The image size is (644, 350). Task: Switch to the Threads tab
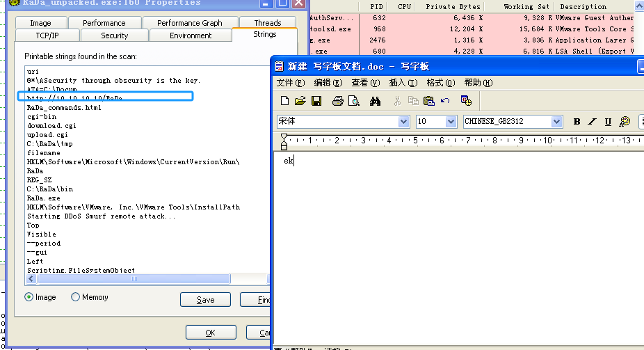268,23
